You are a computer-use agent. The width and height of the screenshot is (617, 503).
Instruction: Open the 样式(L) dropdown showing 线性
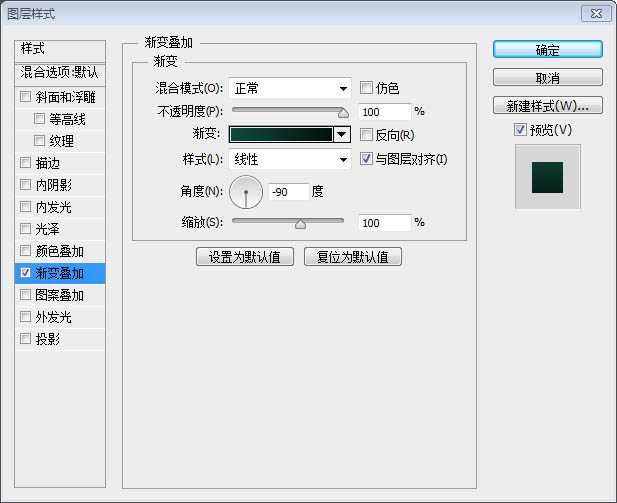[x=290, y=159]
